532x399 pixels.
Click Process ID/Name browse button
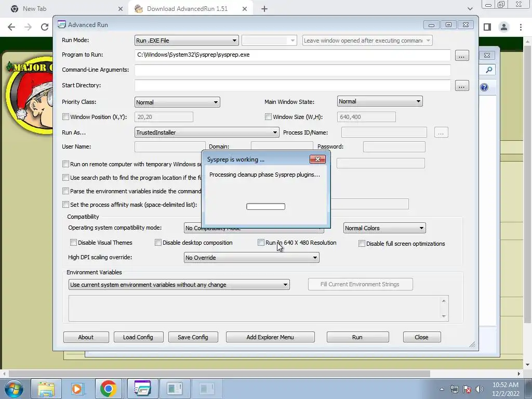[x=441, y=132]
